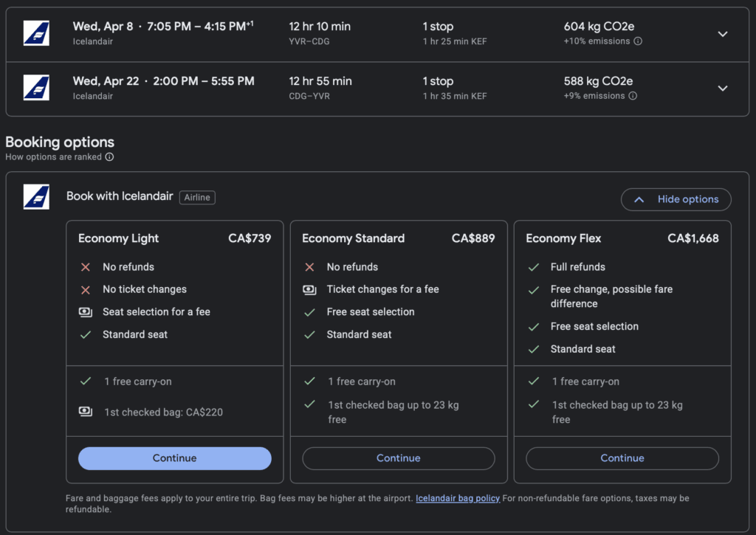The height and width of the screenshot is (535, 756).
Task: Click fee icon next to Seat selection for a fee
Action: tap(86, 312)
